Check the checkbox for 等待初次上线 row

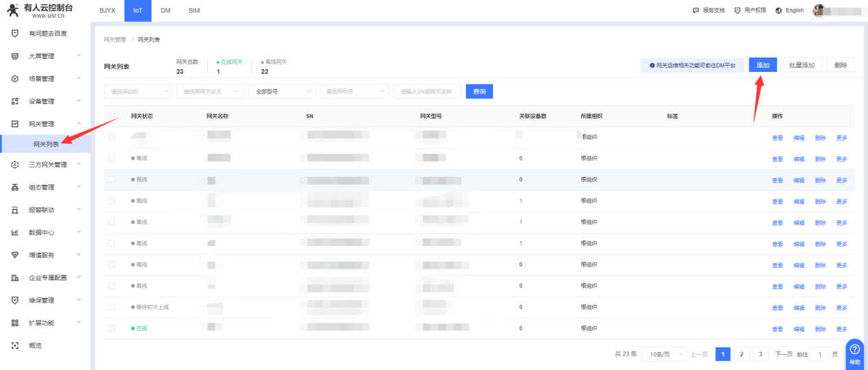coord(112,307)
